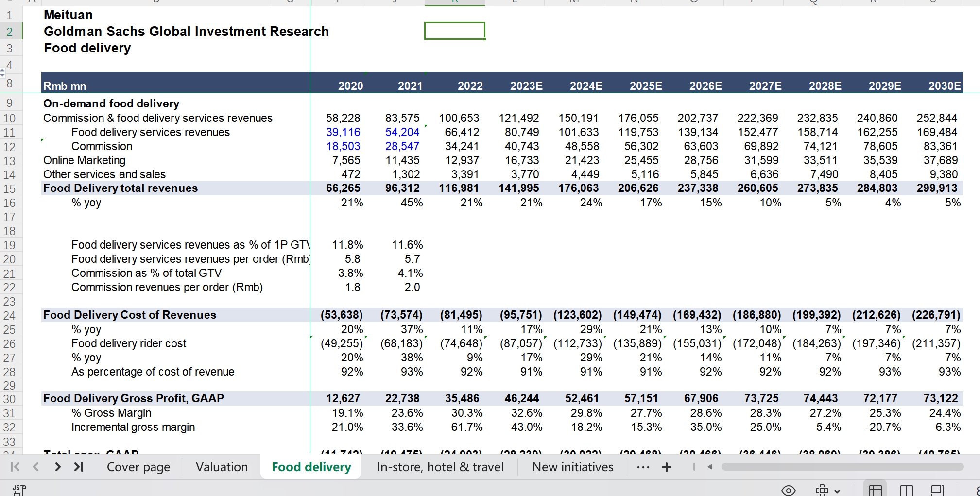Jump to the last sheet tab arrow
Viewport: 980px width, 496px height.
79,467
